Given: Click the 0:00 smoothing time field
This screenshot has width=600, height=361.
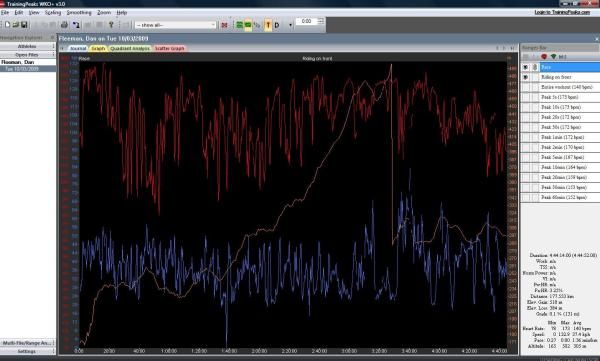Looking at the screenshot, I should (307, 21).
